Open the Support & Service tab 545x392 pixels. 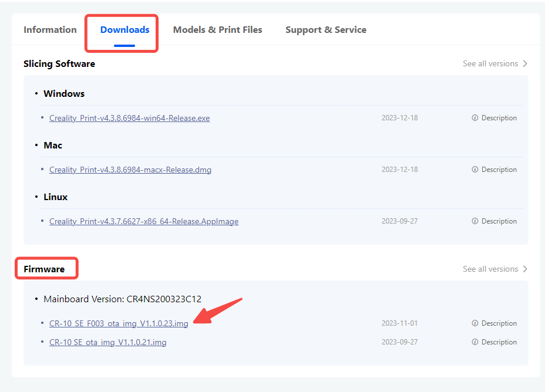(x=326, y=30)
